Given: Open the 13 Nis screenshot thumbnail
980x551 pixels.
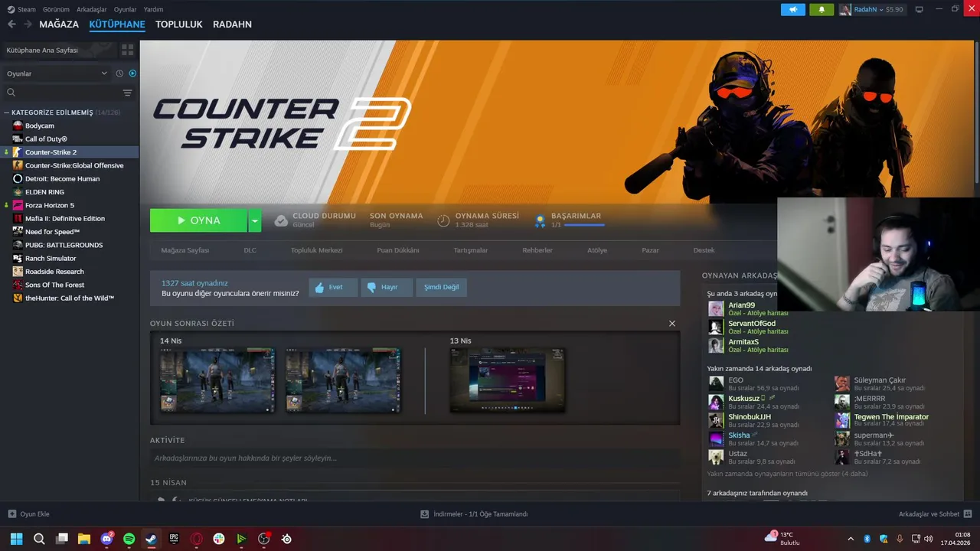Looking at the screenshot, I should tap(508, 380).
